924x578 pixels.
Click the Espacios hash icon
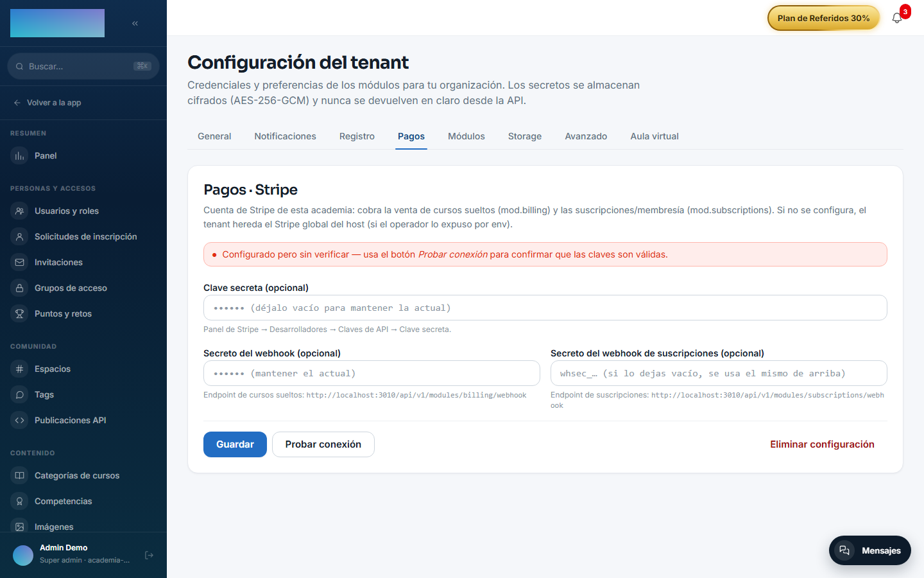[20, 369]
